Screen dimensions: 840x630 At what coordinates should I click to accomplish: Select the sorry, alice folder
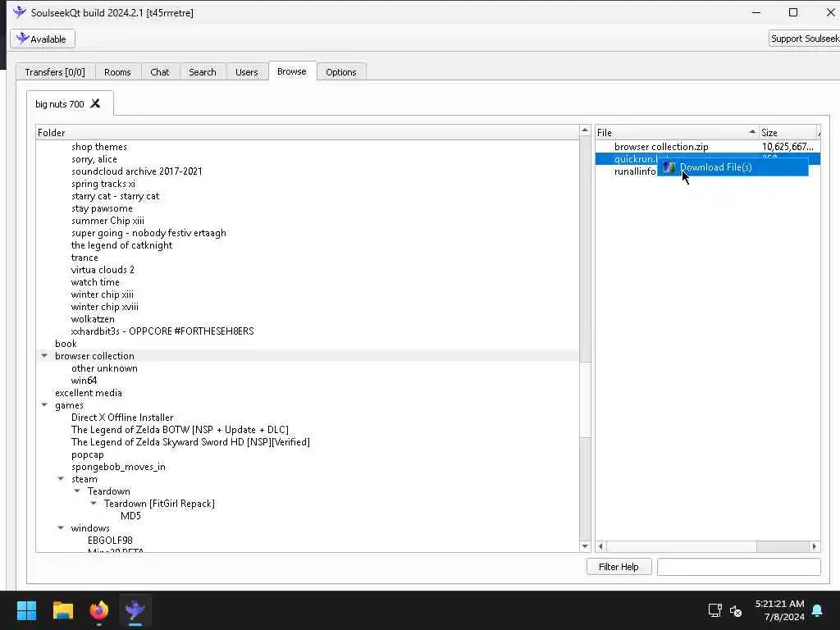click(x=94, y=159)
